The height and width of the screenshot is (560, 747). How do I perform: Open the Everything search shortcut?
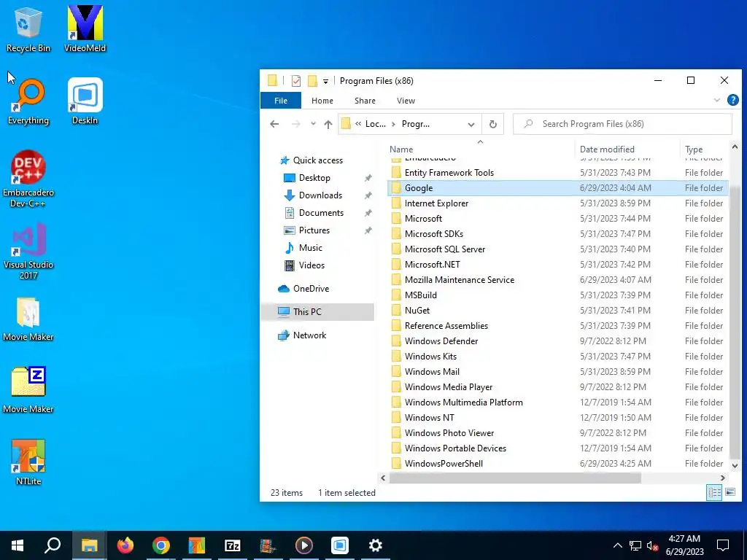pyautogui.click(x=28, y=101)
